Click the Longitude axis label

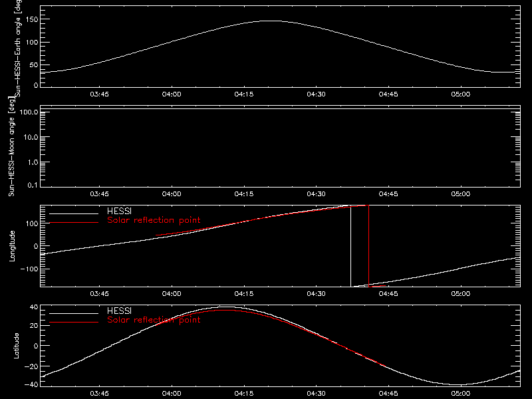pos(12,246)
